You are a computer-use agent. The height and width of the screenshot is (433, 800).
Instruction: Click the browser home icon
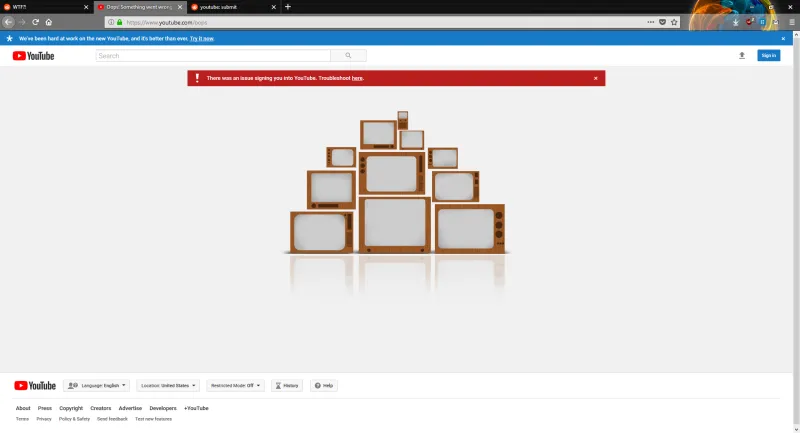pyautogui.click(x=49, y=21)
